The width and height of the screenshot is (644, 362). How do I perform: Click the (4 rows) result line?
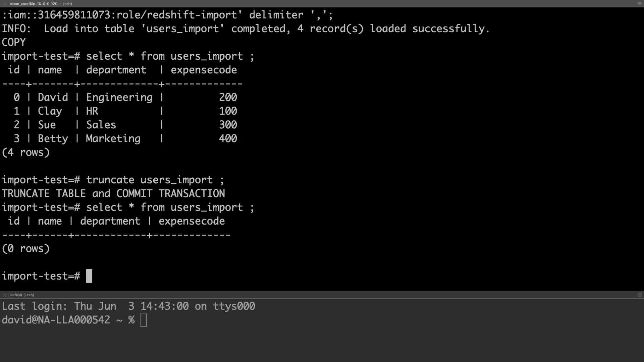[26, 153]
